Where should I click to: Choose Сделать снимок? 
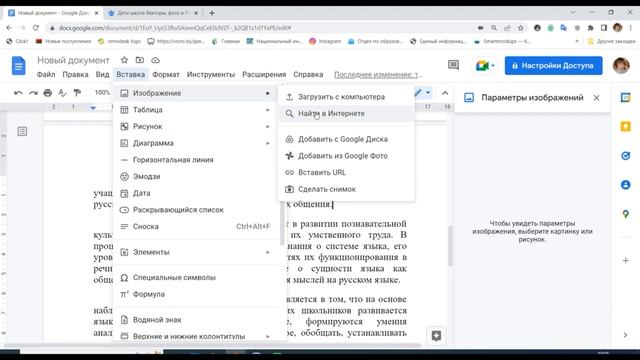coord(346,189)
